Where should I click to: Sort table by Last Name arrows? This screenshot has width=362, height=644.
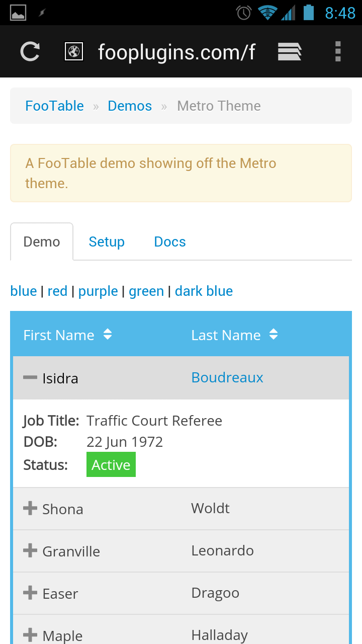click(x=274, y=335)
